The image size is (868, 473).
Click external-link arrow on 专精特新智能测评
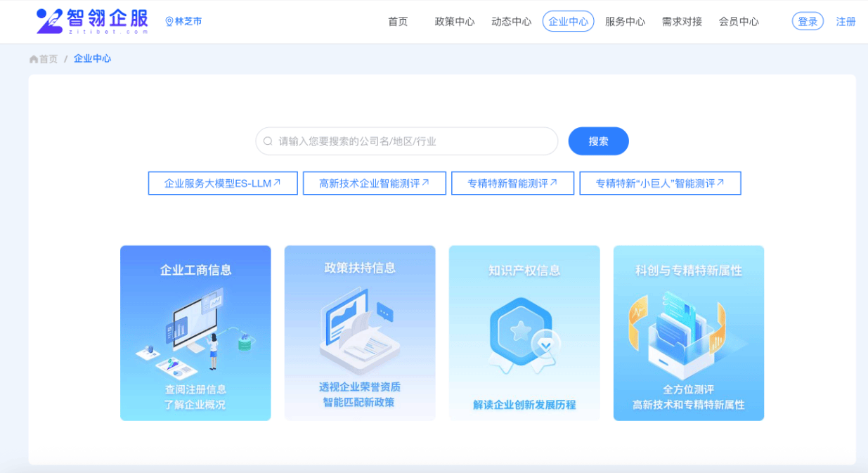(554, 183)
